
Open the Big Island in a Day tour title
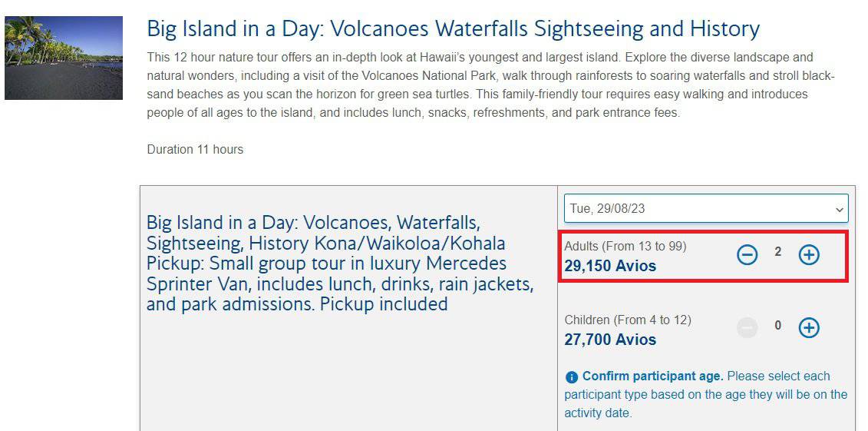click(x=453, y=28)
